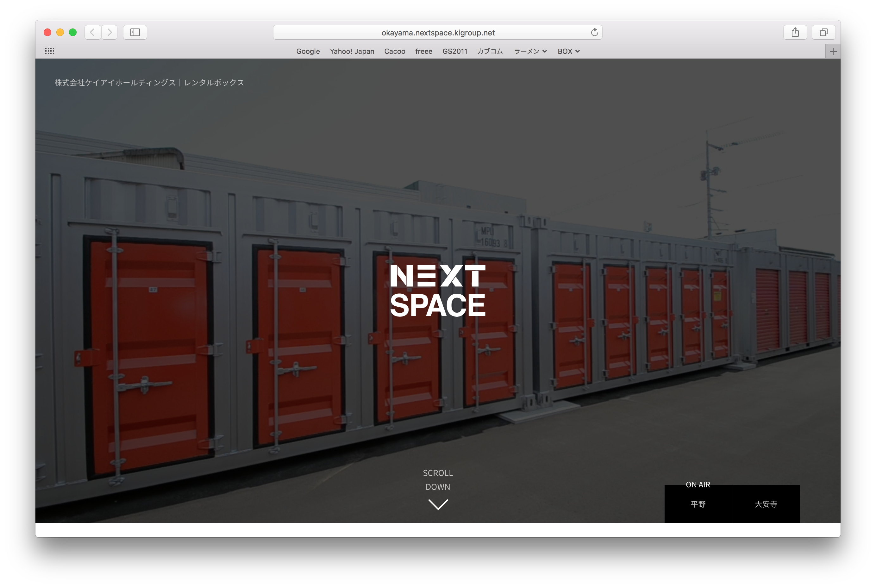
Task: Select the 大安寺 location tab
Action: point(766,504)
